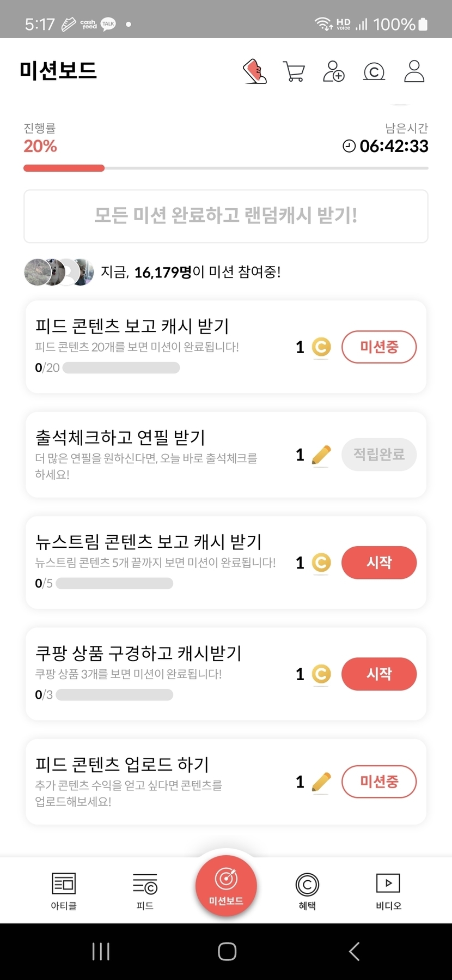Image resolution: width=452 pixels, height=980 pixels.
Task: Switch to the 아티클 tab
Action: [64, 891]
